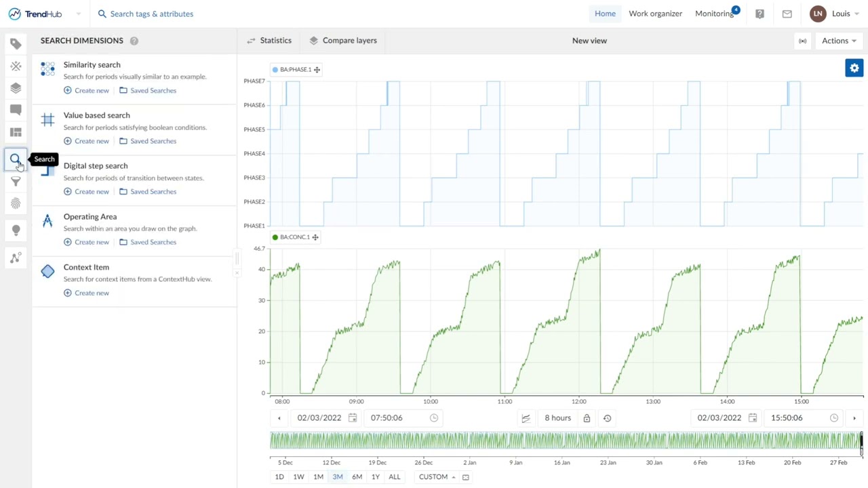Screen dimensions: 868x488
Task: Open the custom range calendar icon
Action: (465, 477)
